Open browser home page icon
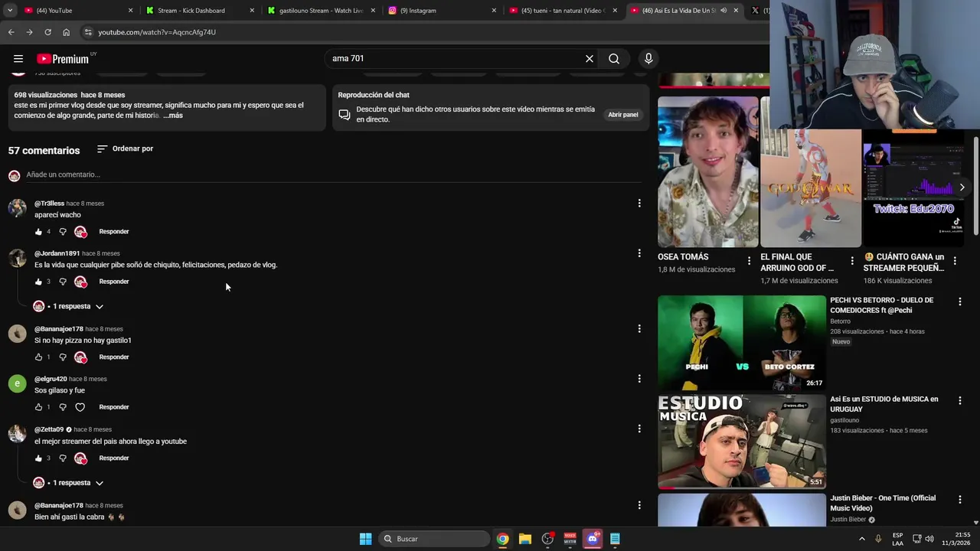This screenshot has width=980, height=551. coord(66,32)
